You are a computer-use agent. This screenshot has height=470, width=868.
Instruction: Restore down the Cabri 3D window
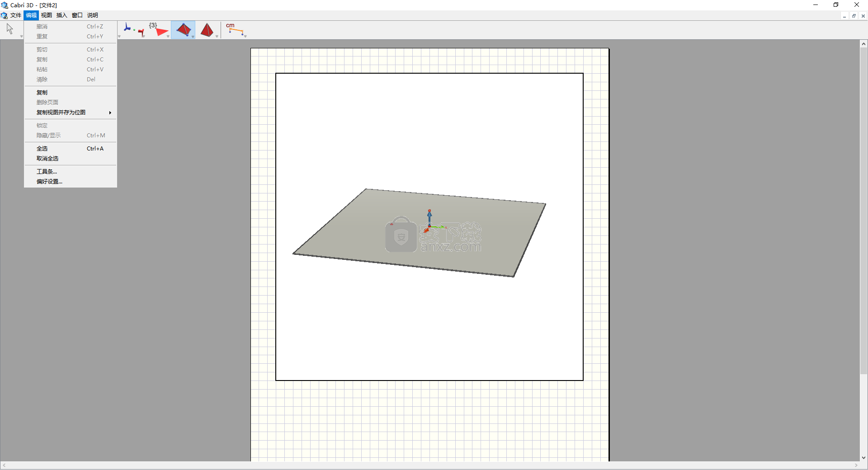pos(836,5)
